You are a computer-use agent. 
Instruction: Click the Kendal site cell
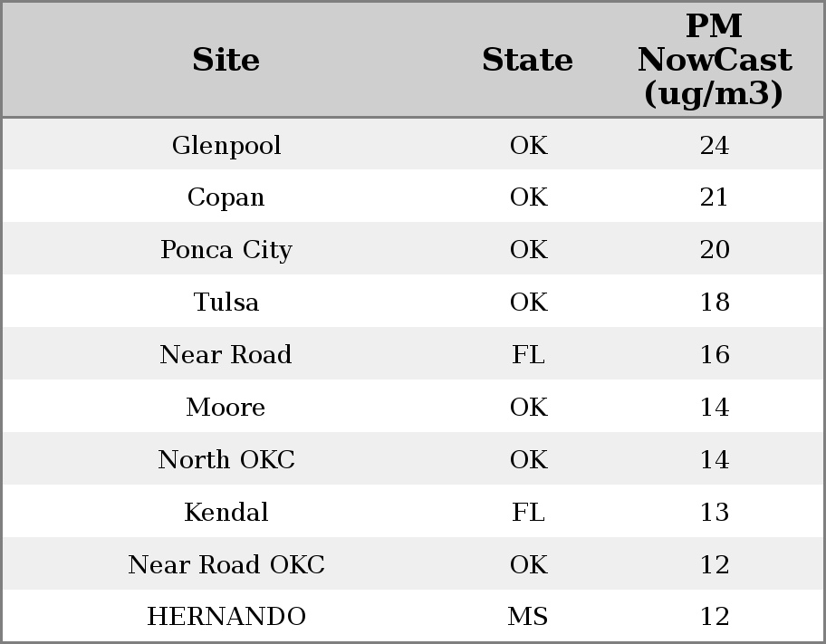[x=226, y=513]
